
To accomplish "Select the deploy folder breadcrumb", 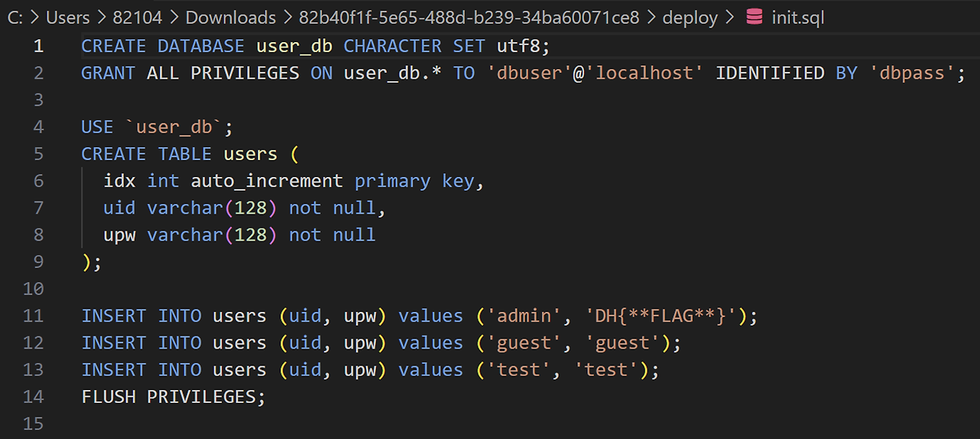I will (x=690, y=17).
